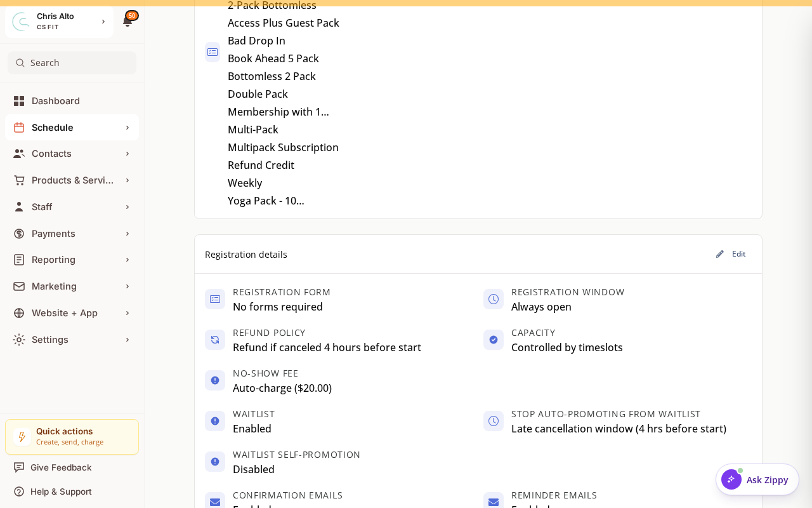Click the Dashboard grid icon
This screenshot has height=508, width=812.
(x=19, y=101)
